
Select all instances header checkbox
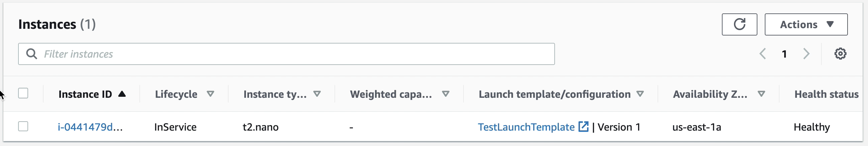23,93
